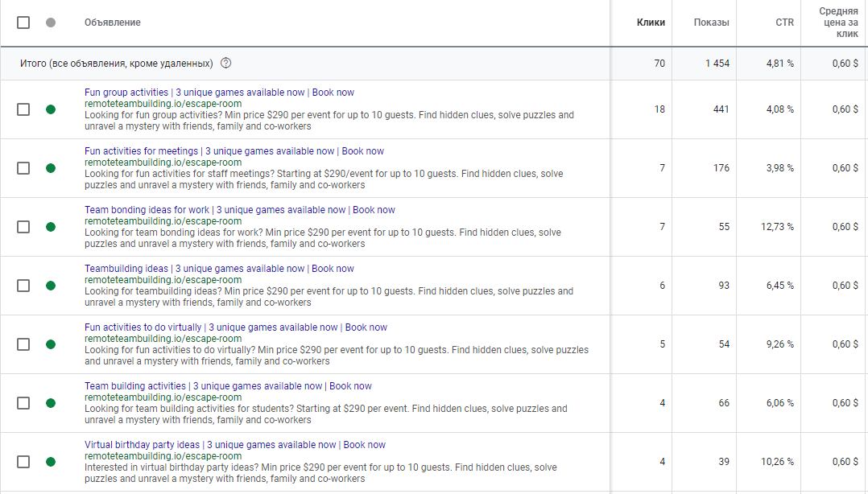Screen dimensions: 868x494
Task: Click total clicks value '70'
Action: point(659,63)
